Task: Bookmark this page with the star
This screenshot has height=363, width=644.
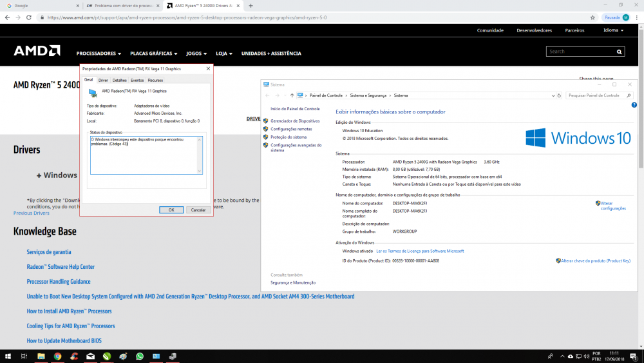Action: click(592, 17)
